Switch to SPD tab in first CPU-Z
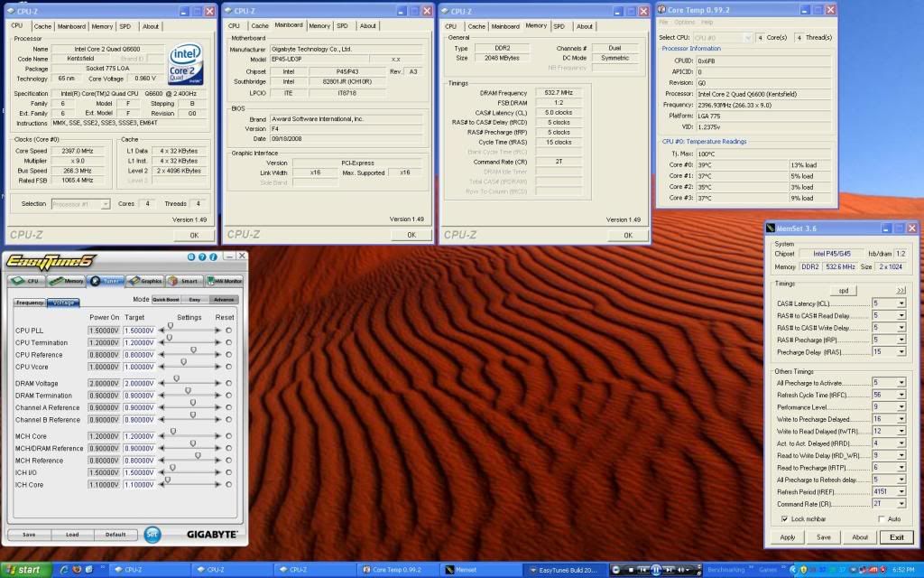The height and width of the screenshot is (578, 924). (x=125, y=26)
